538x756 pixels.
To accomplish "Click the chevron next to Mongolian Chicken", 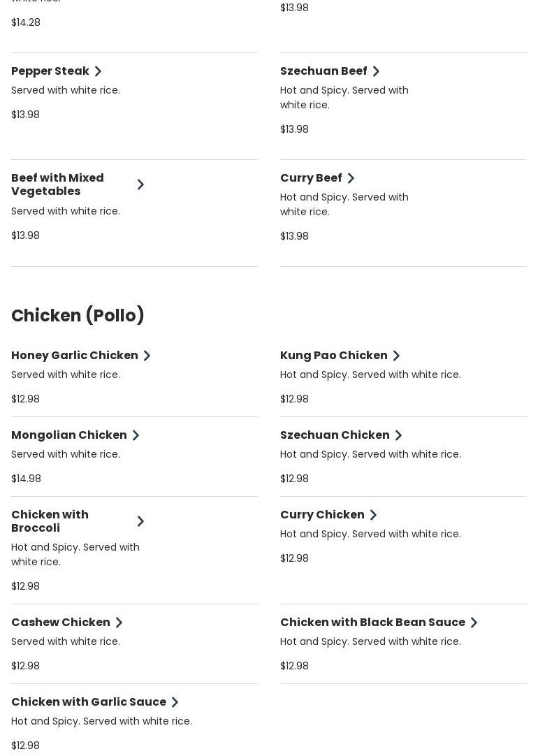I will pyautogui.click(x=136, y=435).
